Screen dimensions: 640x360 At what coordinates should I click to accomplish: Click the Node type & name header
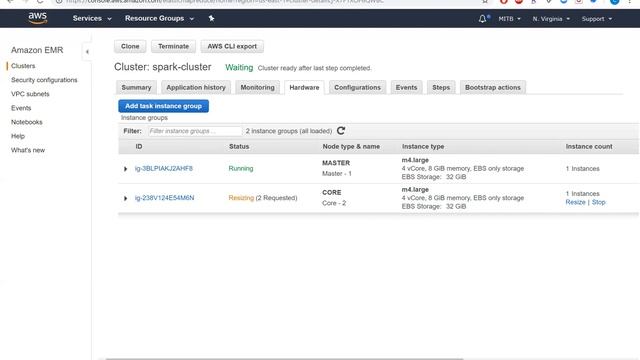(x=351, y=147)
